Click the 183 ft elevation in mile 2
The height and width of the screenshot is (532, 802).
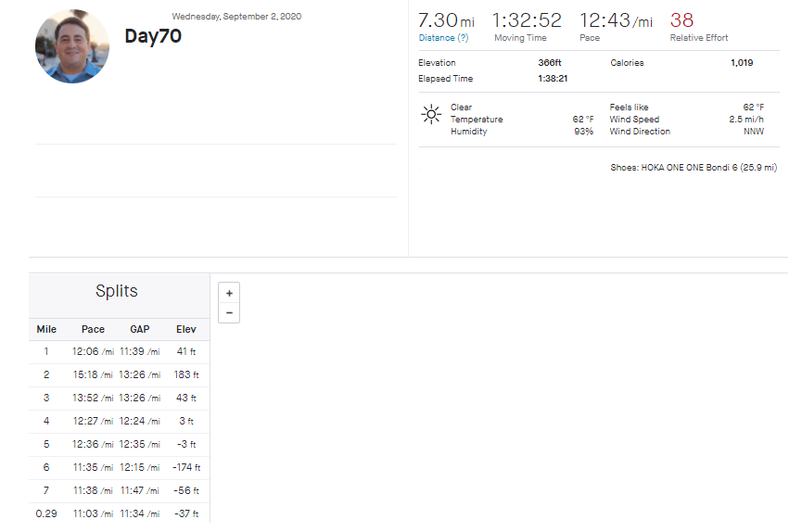(x=186, y=375)
